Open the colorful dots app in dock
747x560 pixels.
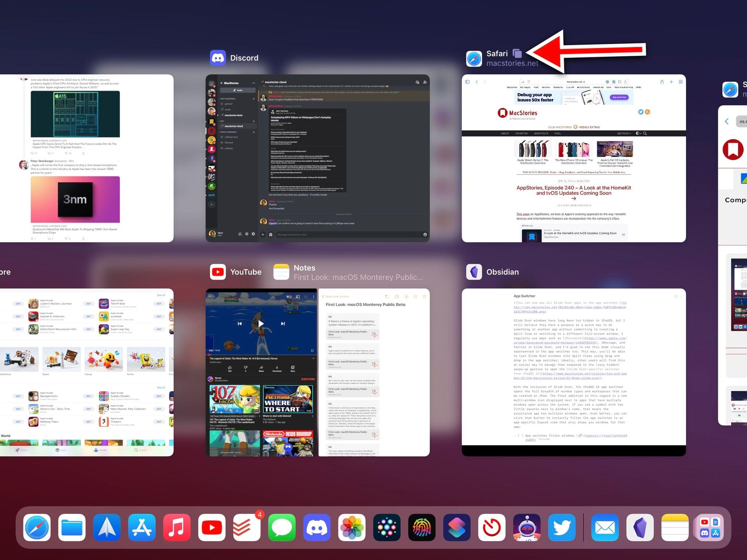click(387, 527)
